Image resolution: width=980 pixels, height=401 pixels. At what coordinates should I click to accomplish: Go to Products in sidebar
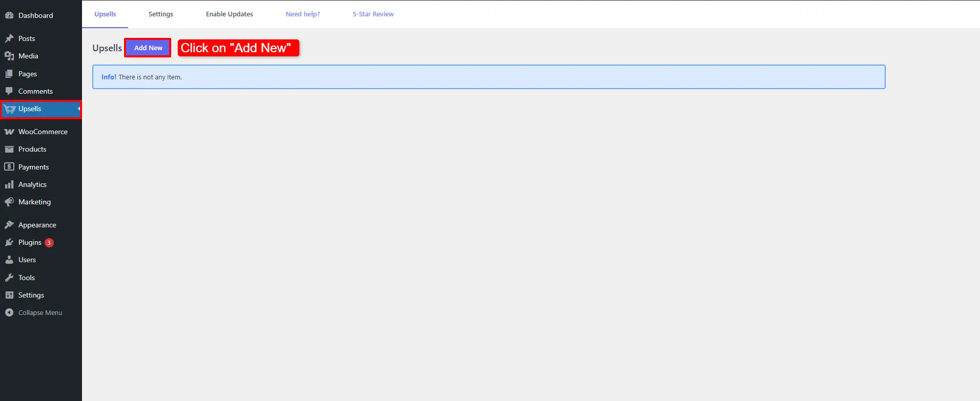(32, 149)
